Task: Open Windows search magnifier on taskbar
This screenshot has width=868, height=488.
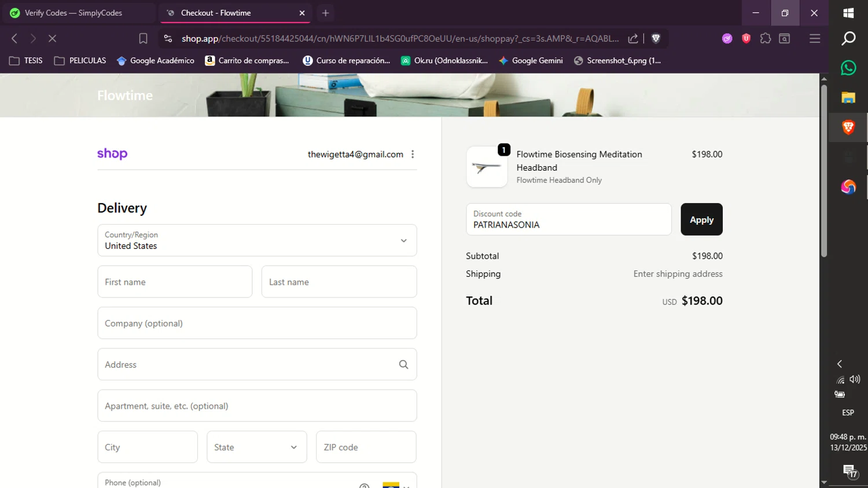Action: [848, 38]
